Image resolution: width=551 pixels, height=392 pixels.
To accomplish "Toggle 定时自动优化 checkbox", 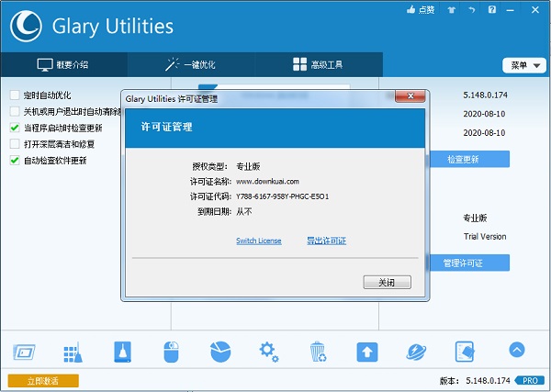I will [x=15, y=95].
